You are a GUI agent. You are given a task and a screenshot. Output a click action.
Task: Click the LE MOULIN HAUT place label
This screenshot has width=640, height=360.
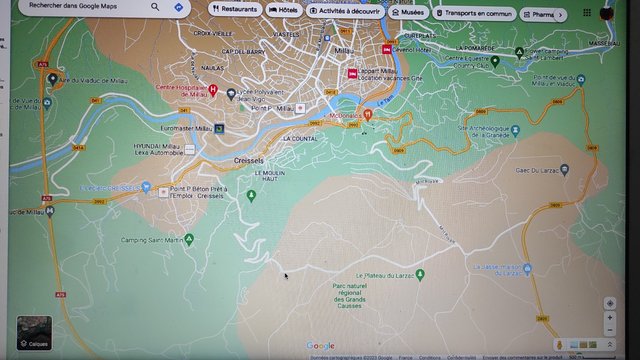[x=270, y=176]
